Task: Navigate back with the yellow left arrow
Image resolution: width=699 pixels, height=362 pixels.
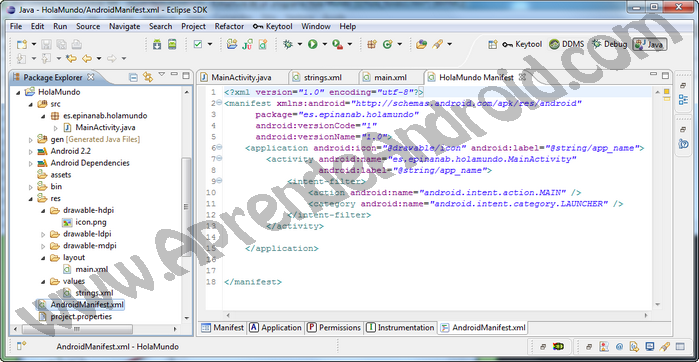Action: [x=87, y=58]
